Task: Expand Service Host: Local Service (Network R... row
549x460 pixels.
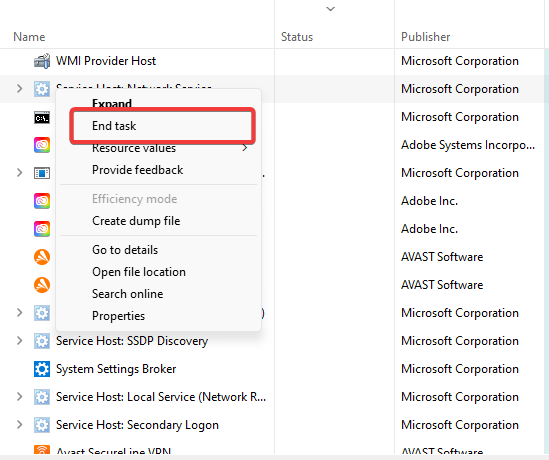Action: (20, 397)
